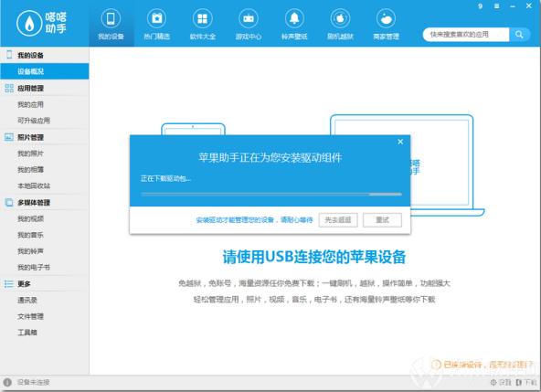Click the dialog title 苹果助手正在为您安装驱动组件
This screenshot has height=392, width=541.
pos(270,158)
